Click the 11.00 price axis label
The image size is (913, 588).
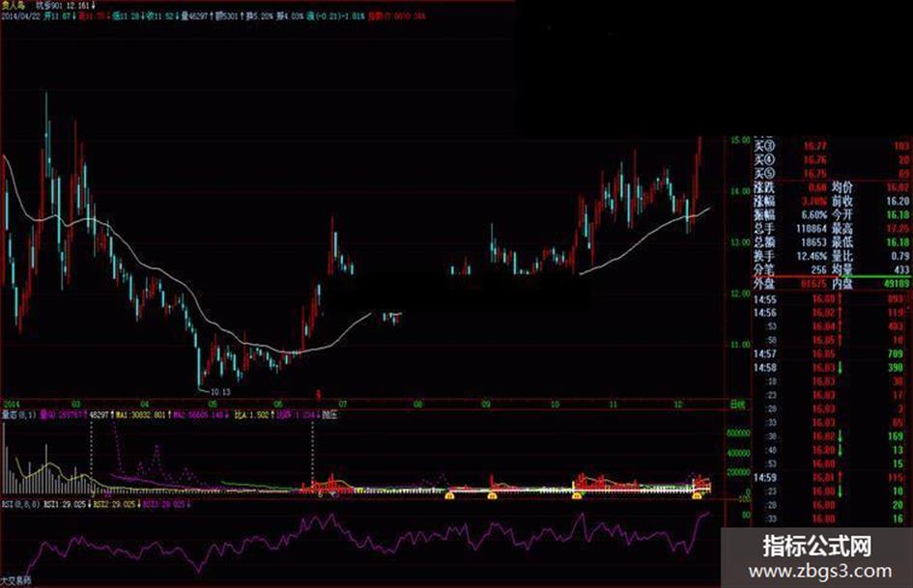coord(741,345)
